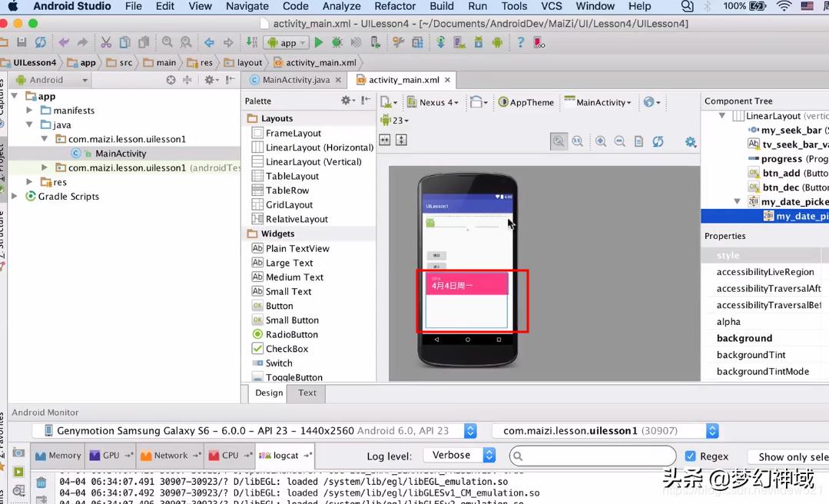The width and height of the screenshot is (829, 504).
Task: Expand the res folder in project tree
Action: click(29, 182)
